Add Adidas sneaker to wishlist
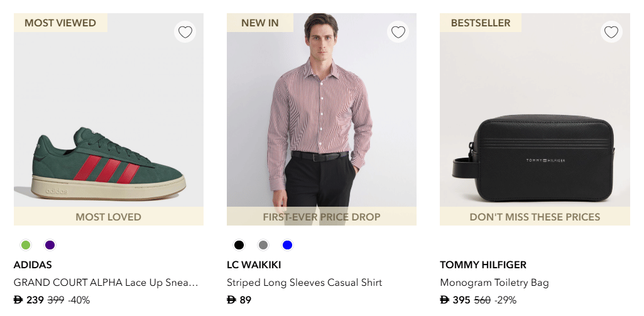 (x=185, y=32)
